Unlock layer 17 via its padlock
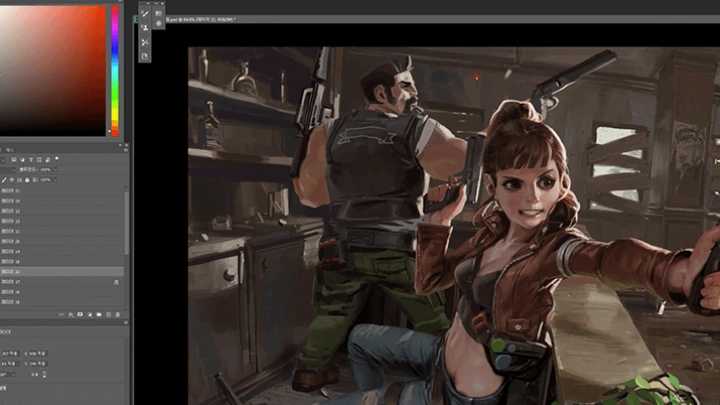The height and width of the screenshot is (405, 720). click(116, 282)
